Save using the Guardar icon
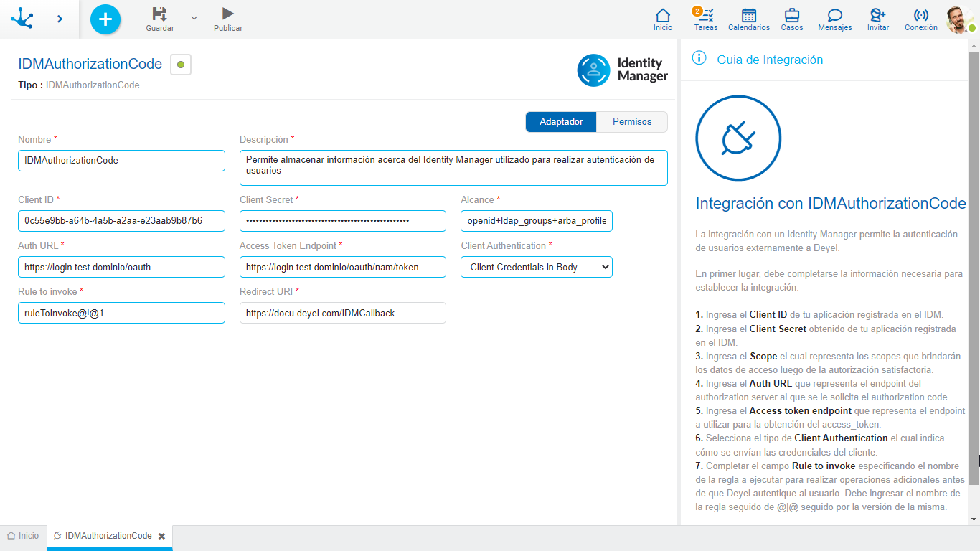The height and width of the screenshot is (551, 980). point(160,14)
